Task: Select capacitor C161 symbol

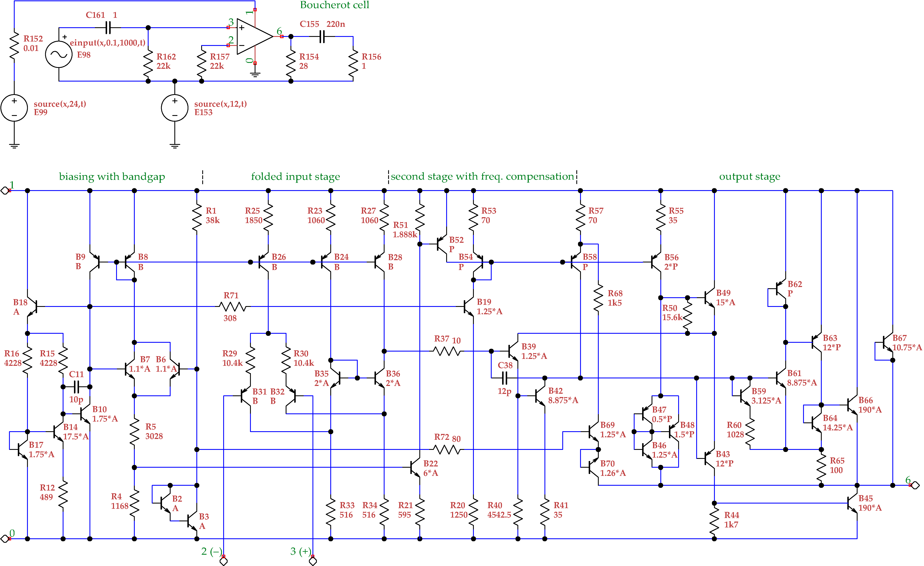Action: [108, 27]
